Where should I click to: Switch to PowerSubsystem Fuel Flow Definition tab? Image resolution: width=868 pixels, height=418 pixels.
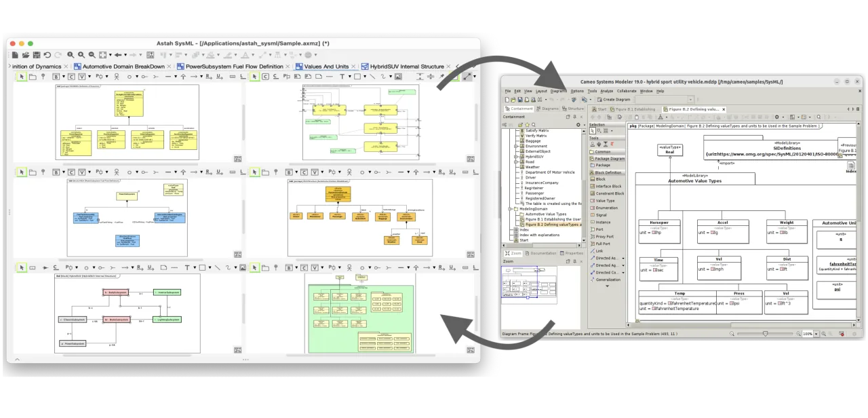[x=235, y=66]
